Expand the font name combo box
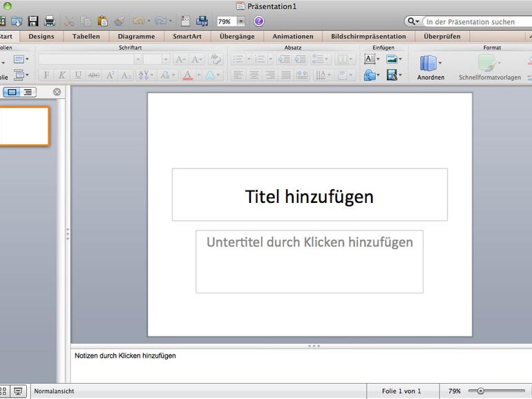 coord(138,59)
